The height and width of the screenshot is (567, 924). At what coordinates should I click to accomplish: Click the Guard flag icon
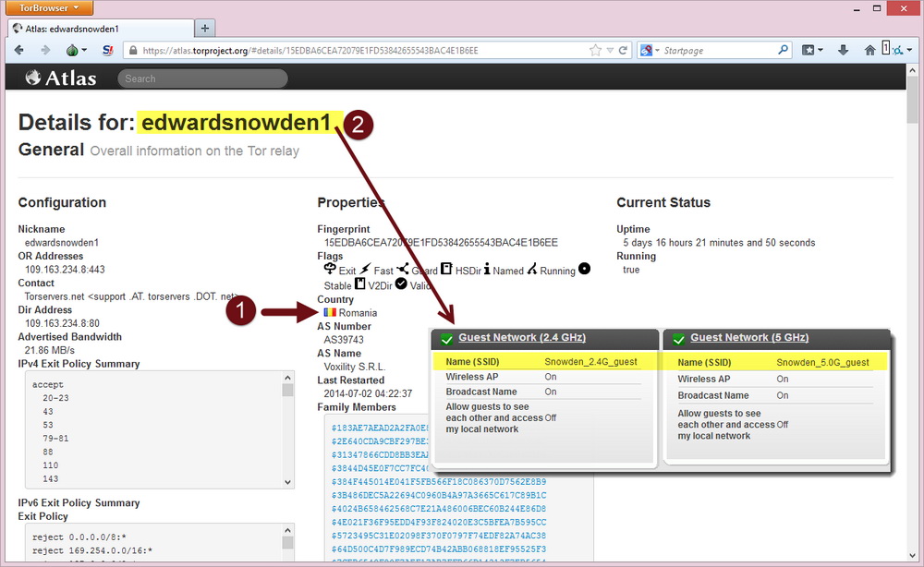click(403, 269)
